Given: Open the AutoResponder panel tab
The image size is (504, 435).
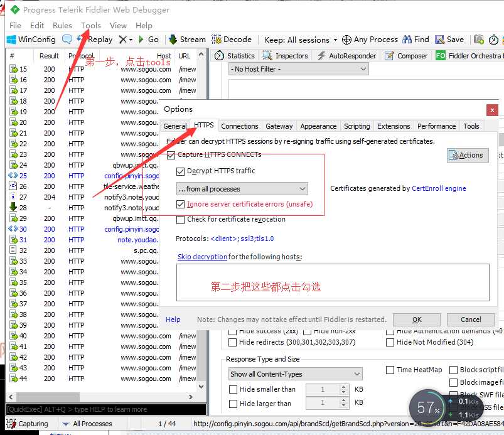Looking at the screenshot, I should (x=346, y=56).
